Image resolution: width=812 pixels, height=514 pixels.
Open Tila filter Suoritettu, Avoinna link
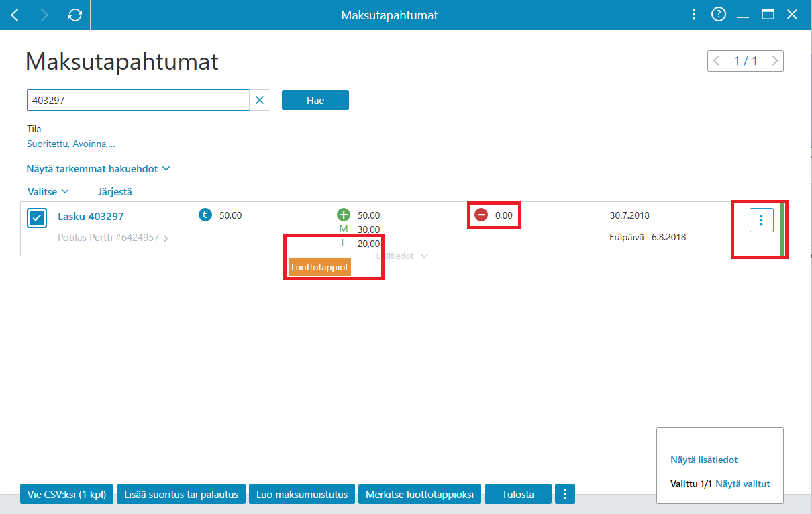(71, 144)
